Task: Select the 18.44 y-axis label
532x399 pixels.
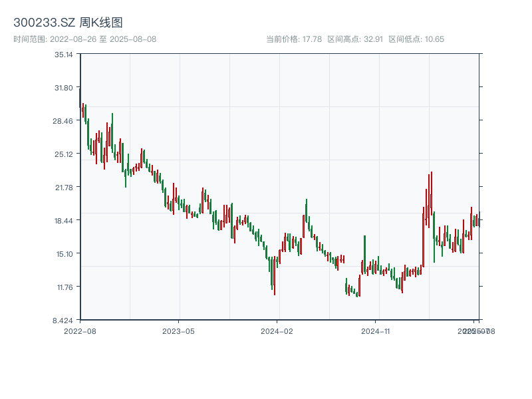Action: pyautogui.click(x=64, y=221)
